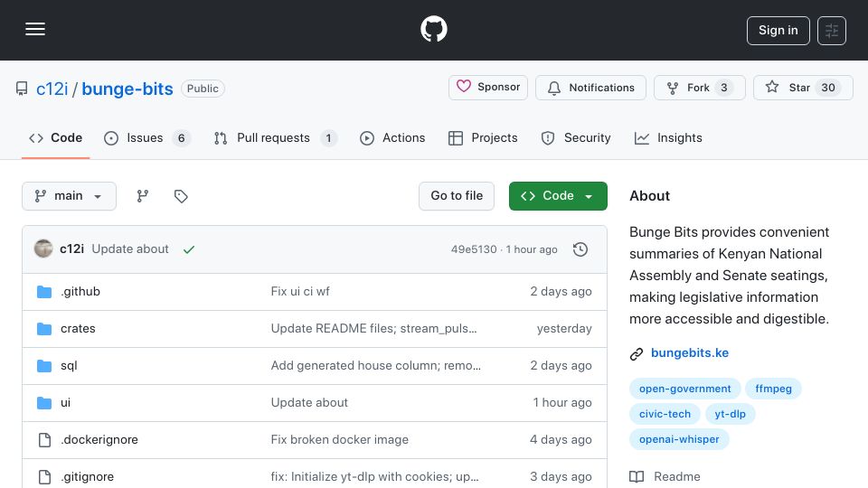Open the Security tab

[x=576, y=137]
